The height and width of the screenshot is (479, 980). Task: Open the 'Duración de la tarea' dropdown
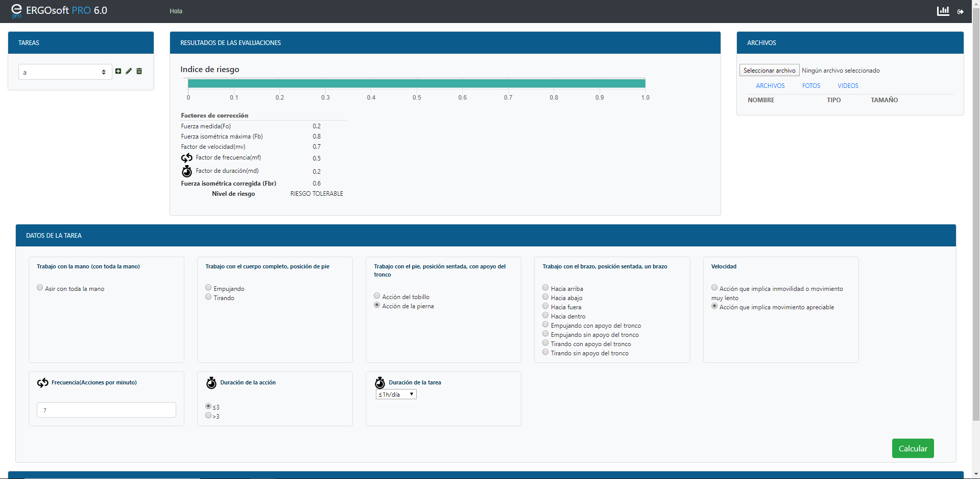tap(396, 395)
